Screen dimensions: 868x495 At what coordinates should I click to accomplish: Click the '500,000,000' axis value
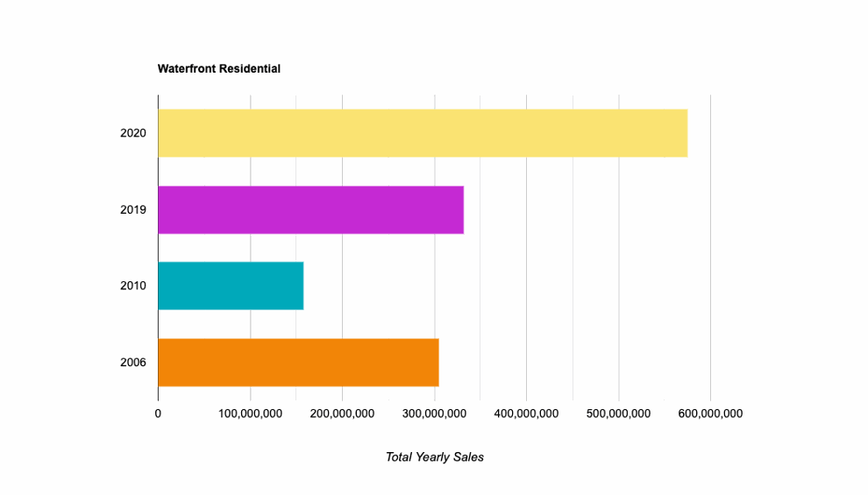pos(618,414)
